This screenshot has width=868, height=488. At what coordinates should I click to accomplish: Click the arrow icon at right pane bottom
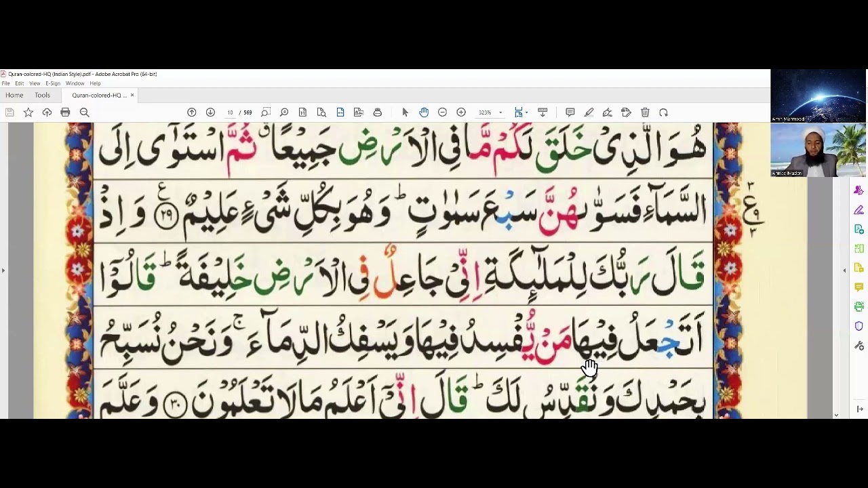(860, 409)
